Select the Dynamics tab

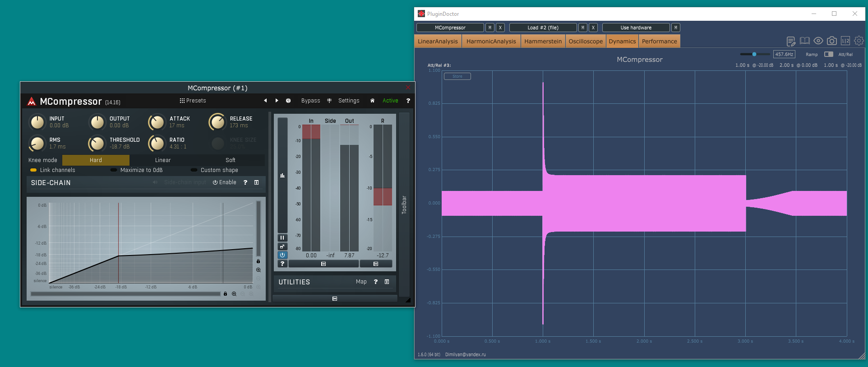click(622, 41)
